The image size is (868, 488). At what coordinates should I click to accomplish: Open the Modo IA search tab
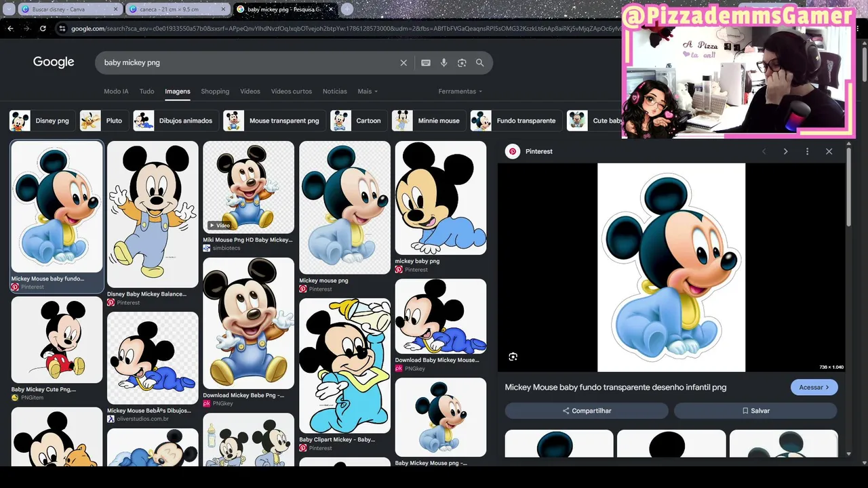click(116, 91)
